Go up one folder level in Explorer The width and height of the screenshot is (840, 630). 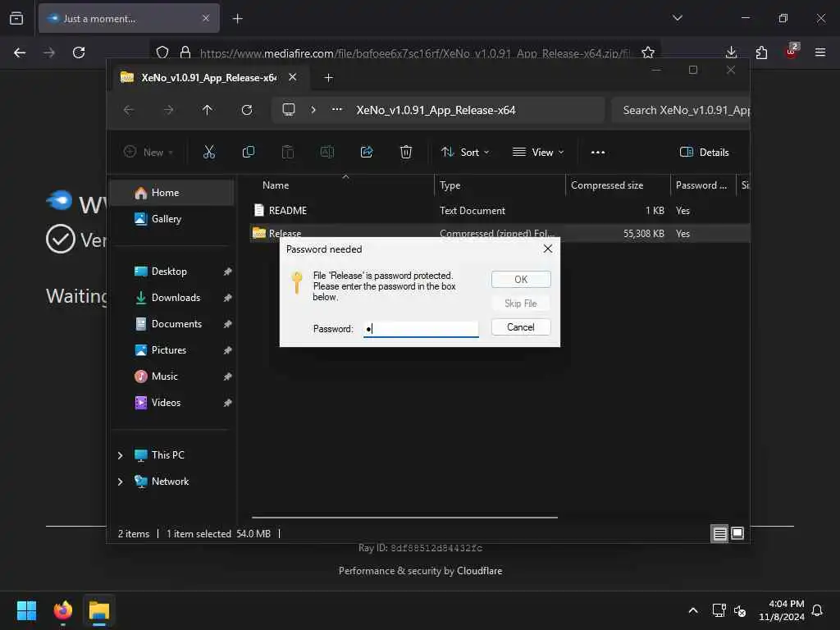coord(208,110)
